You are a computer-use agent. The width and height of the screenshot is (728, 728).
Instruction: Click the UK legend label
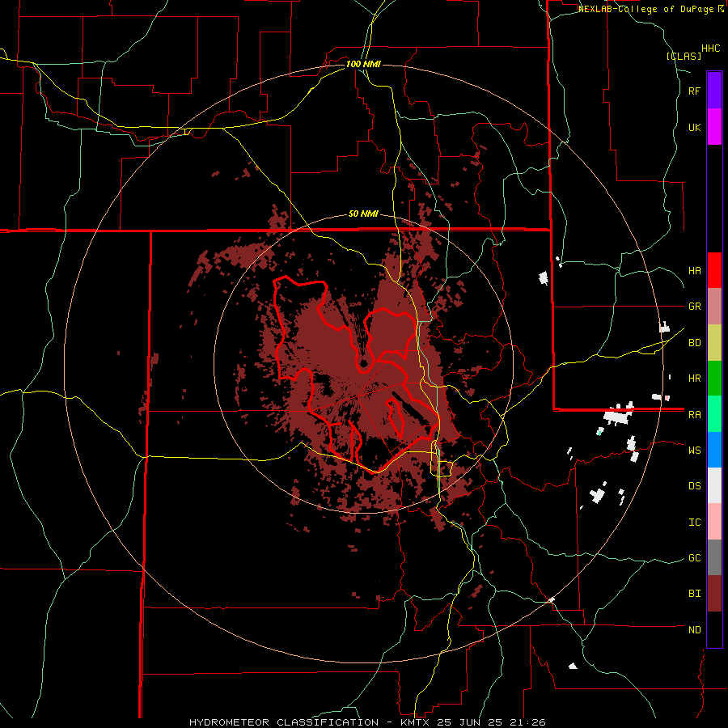695,127
